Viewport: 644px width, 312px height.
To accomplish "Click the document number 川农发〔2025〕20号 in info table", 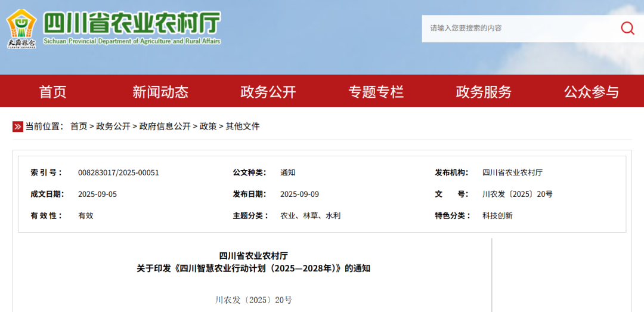I will pyautogui.click(x=518, y=194).
